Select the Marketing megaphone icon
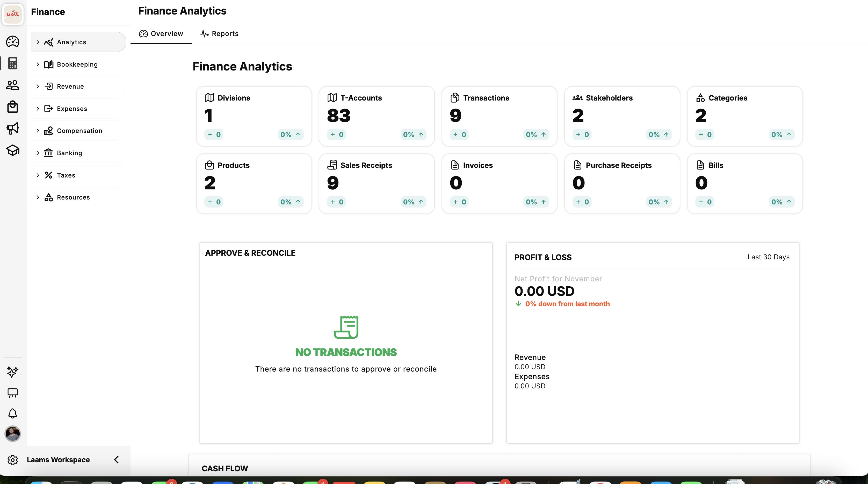The image size is (868, 484). (x=12, y=128)
